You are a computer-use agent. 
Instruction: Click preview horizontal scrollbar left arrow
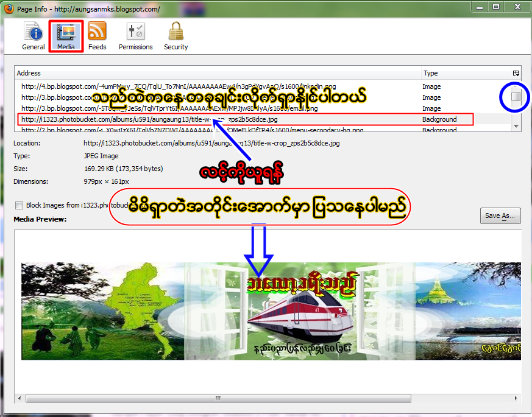coord(20,398)
